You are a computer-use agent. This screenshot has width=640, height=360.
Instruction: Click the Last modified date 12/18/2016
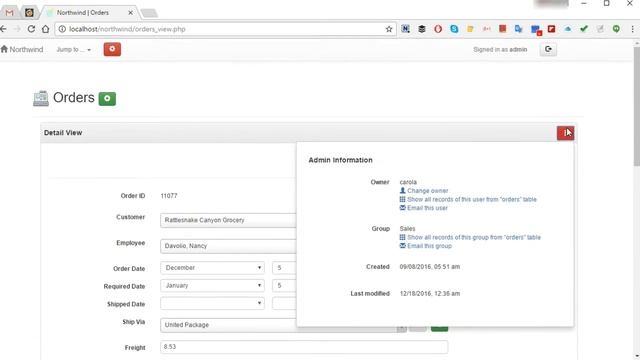pyautogui.click(x=430, y=293)
